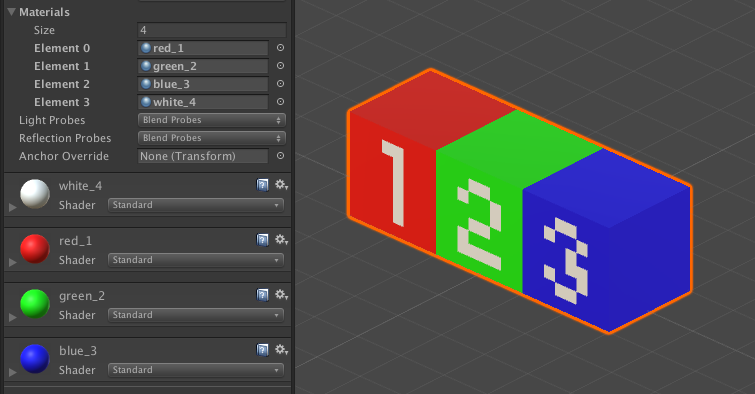Expand white_4 material properties arrow

(x=13, y=207)
